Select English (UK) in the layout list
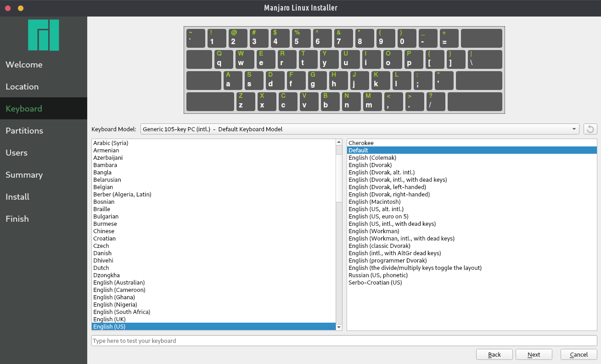Screen dimensions: 601x364 [109, 319]
